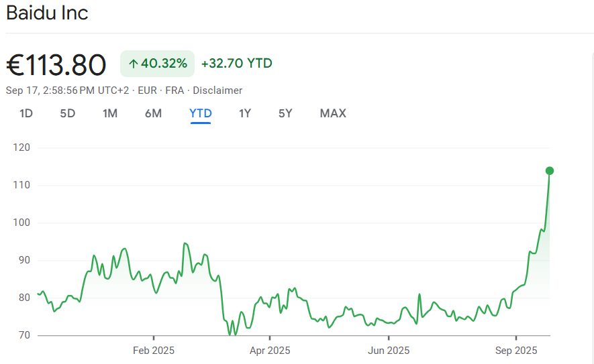Select the MAX time range

pyautogui.click(x=333, y=113)
